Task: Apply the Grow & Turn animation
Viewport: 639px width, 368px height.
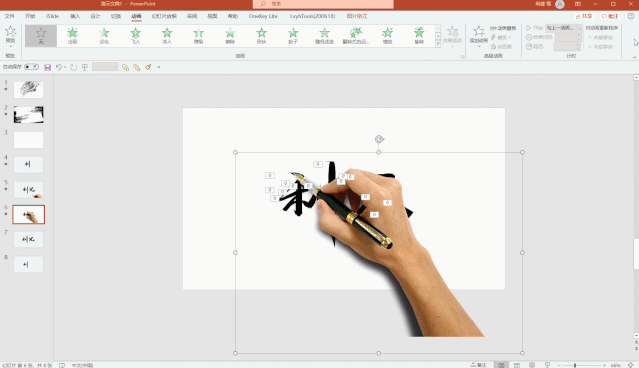Action: [356, 35]
